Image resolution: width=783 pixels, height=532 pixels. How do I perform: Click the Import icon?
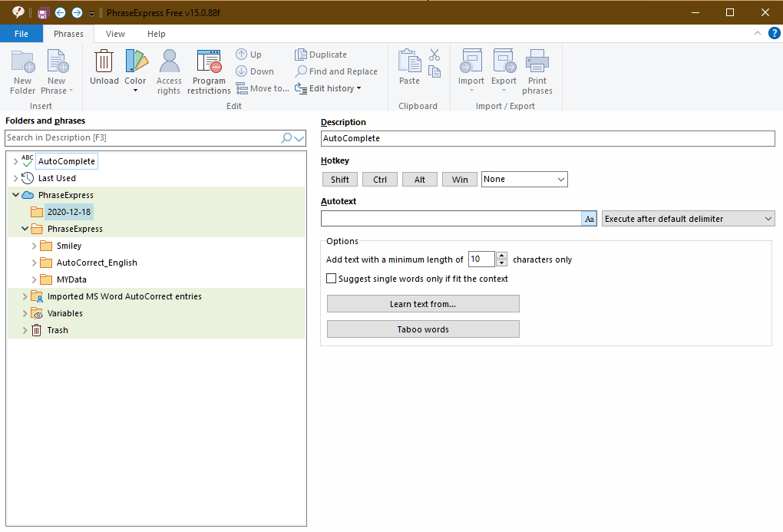click(x=471, y=61)
